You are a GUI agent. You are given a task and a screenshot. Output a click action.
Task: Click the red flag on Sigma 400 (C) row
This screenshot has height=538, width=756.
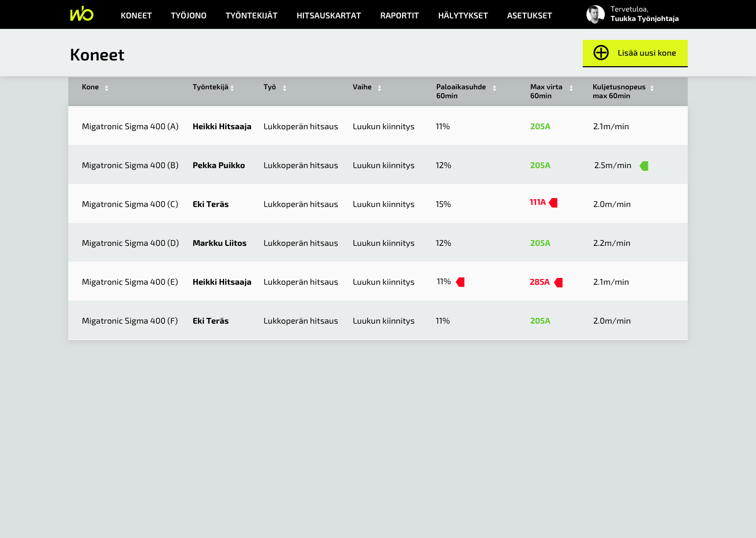click(x=554, y=202)
